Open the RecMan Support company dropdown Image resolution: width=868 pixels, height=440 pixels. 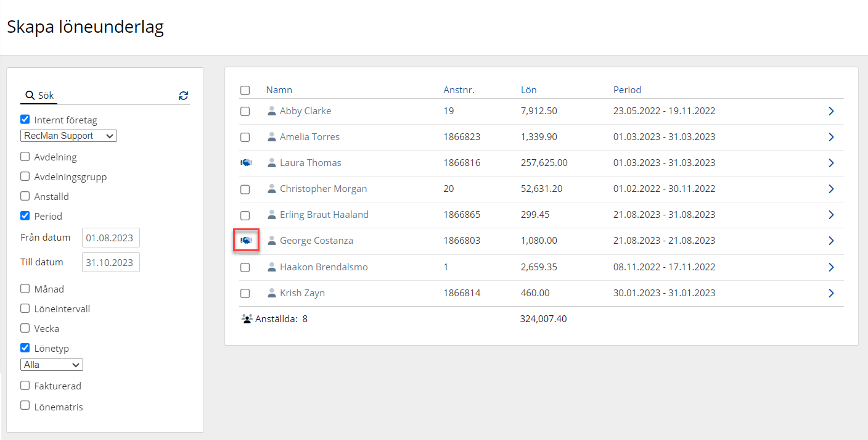coord(68,136)
